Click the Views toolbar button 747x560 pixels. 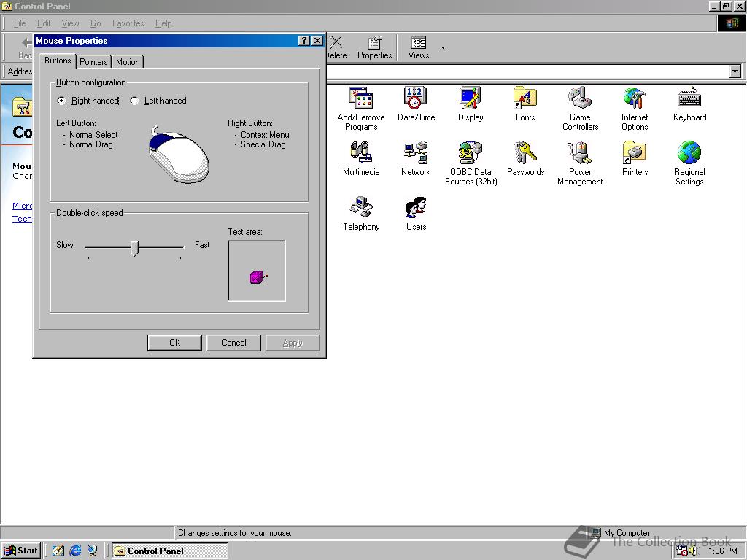click(x=418, y=47)
